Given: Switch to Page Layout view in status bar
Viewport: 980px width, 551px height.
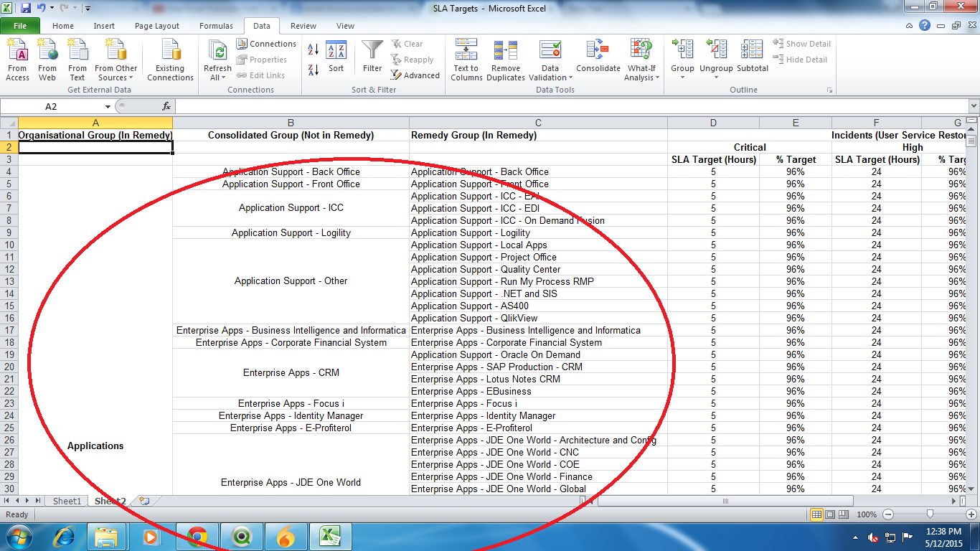Looking at the screenshot, I should (x=830, y=514).
